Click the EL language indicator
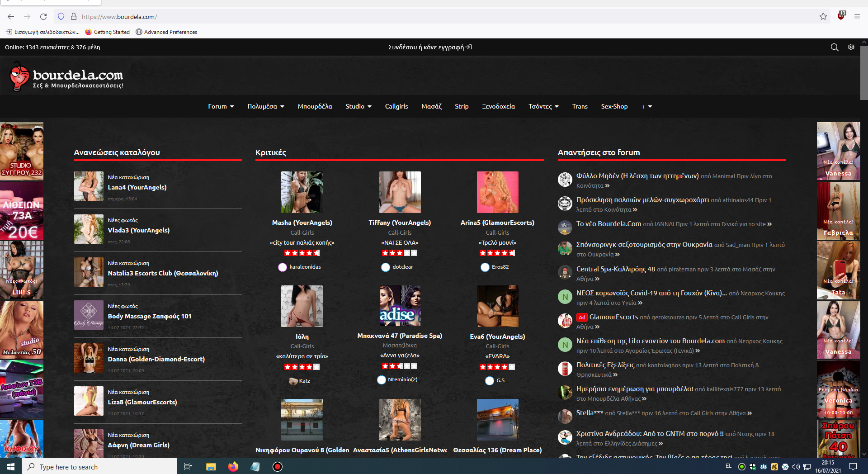Viewport: 868px width, 474px height. 728,466
